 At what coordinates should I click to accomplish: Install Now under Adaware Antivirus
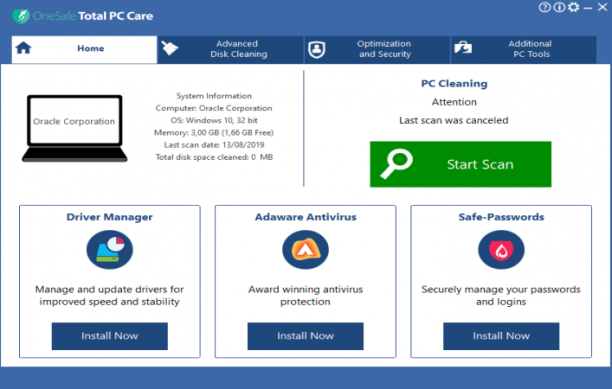[305, 336]
